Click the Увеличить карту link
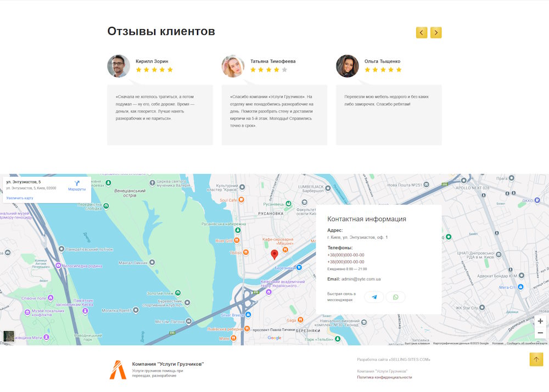 click(20, 198)
